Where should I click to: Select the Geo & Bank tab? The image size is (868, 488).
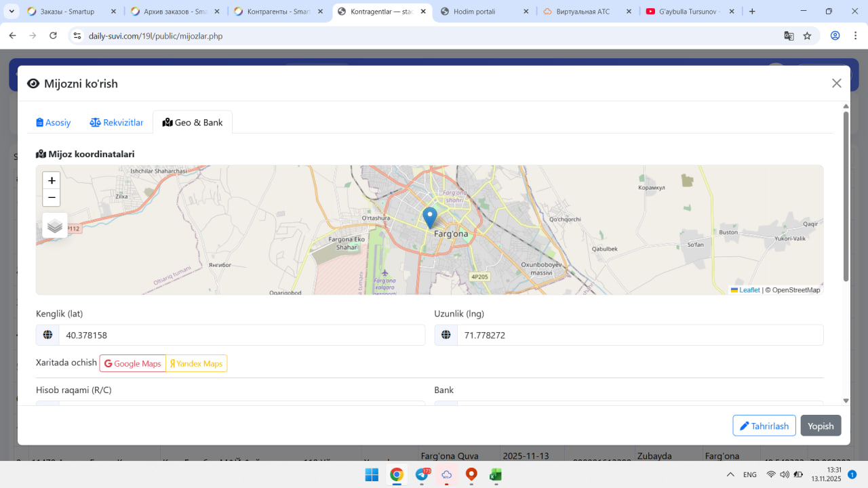193,123
